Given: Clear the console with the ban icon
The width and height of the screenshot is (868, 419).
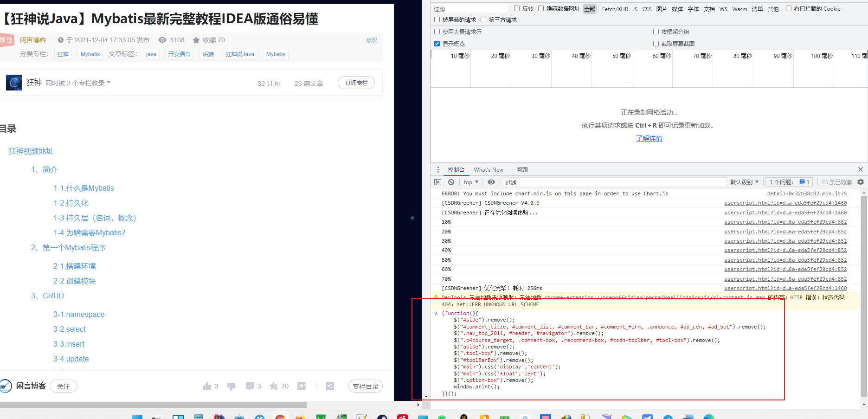Looking at the screenshot, I should click(451, 182).
